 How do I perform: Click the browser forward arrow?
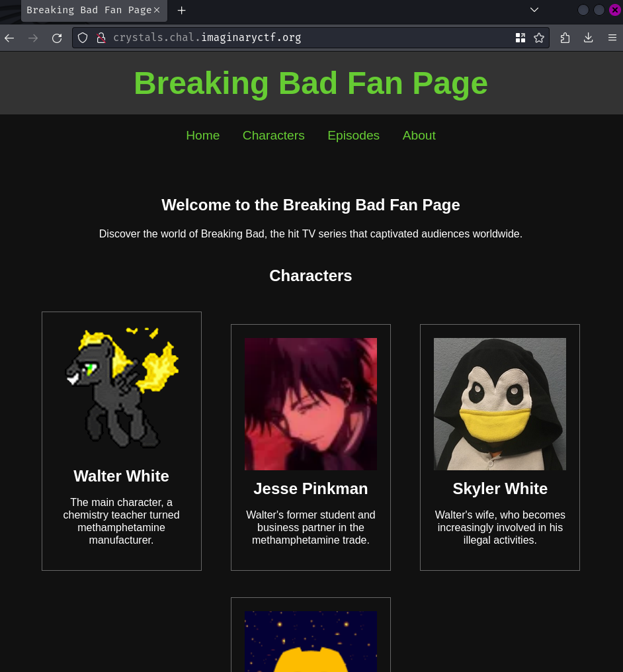pyautogui.click(x=33, y=38)
